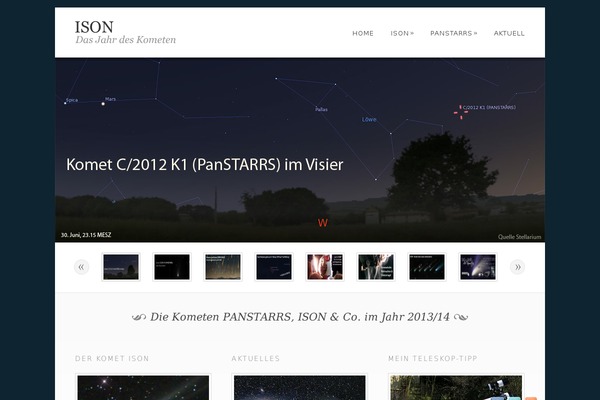
Task: Click the 'Die Kometen PANSTARRS, ISON & Co.' heading
Action: (x=300, y=317)
